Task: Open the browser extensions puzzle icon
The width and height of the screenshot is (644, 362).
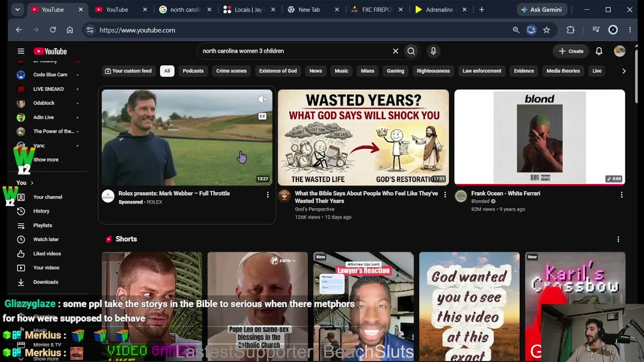Action: 571,30
